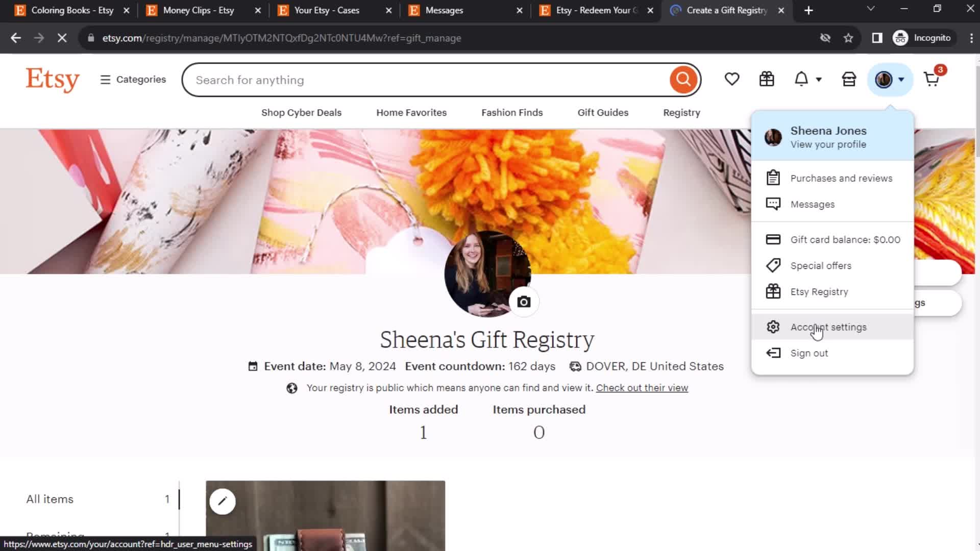Image resolution: width=980 pixels, height=551 pixels.
Task: Click the notifications bell icon
Action: click(802, 80)
